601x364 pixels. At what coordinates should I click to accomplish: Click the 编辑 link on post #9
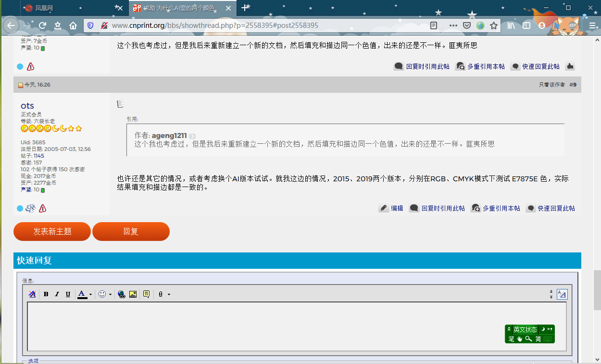391,208
